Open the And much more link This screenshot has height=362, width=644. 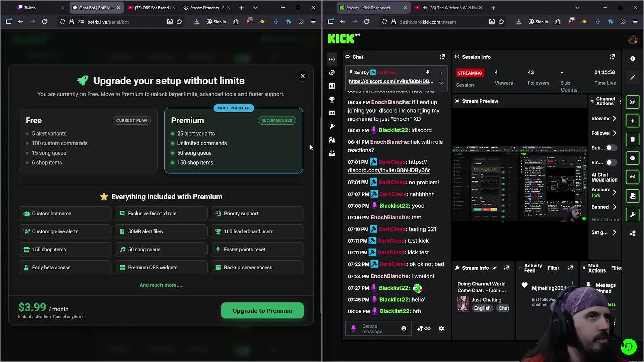(x=161, y=285)
